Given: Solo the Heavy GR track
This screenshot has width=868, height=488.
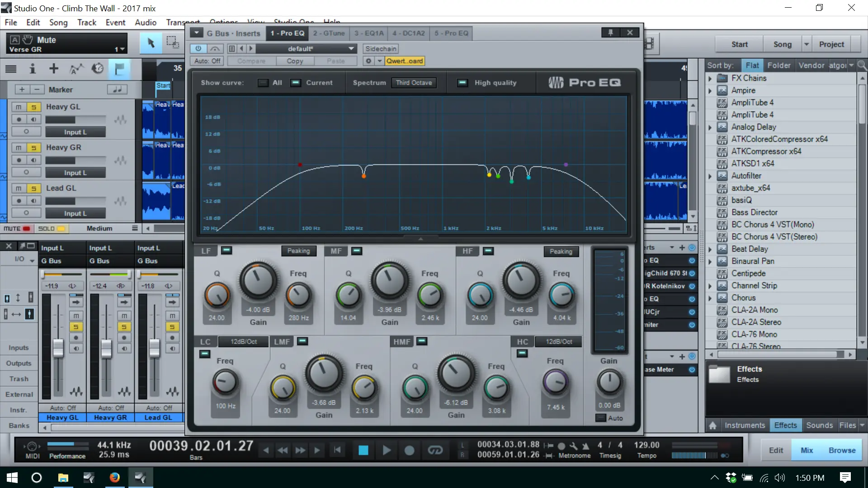Looking at the screenshot, I should (33, 148).
